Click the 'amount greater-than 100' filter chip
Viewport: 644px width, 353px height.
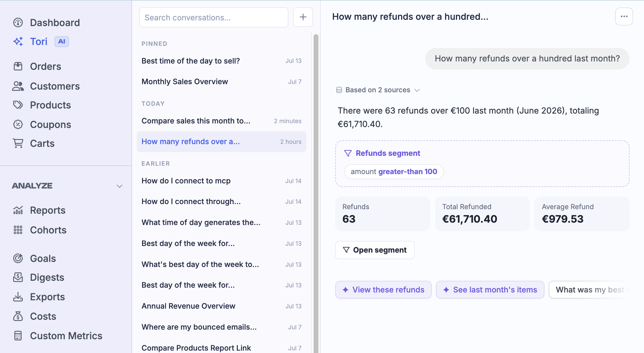(x=394, y=172)
